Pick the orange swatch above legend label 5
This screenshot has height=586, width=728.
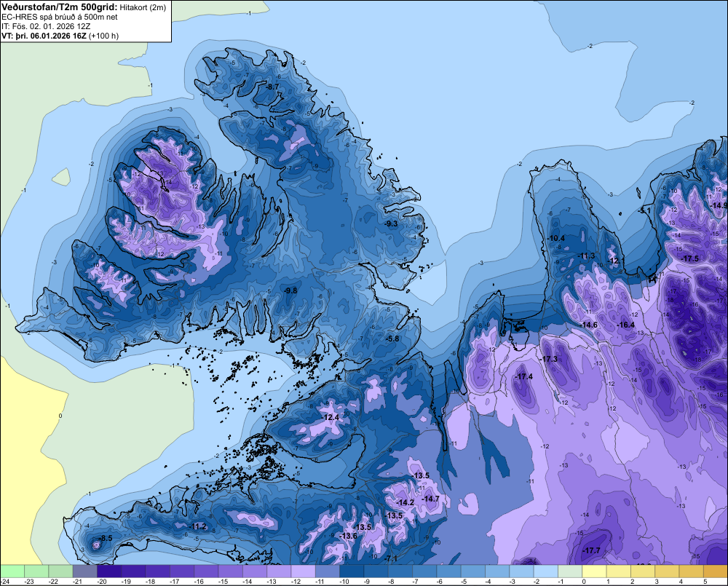716,571
